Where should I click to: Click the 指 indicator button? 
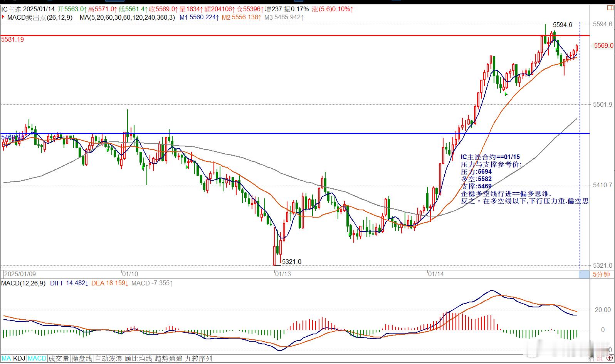[591, 359]
